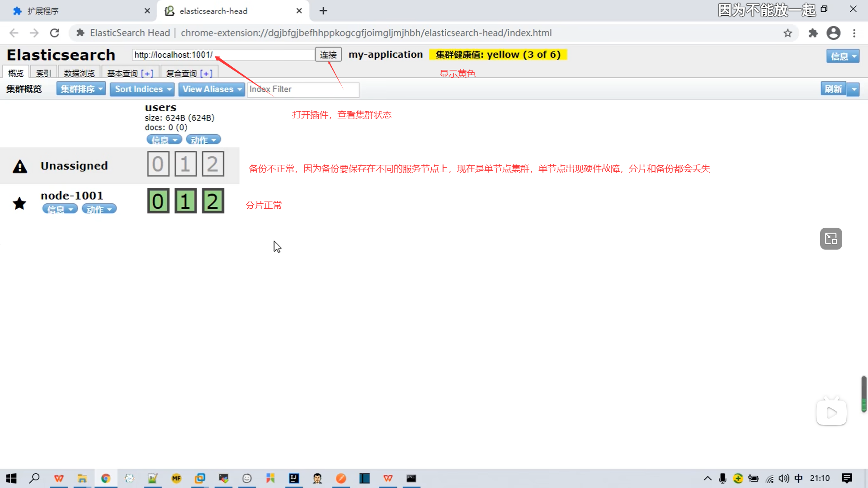
Task: Click the Index Filter input field
Action: click(x=303, y=89)
